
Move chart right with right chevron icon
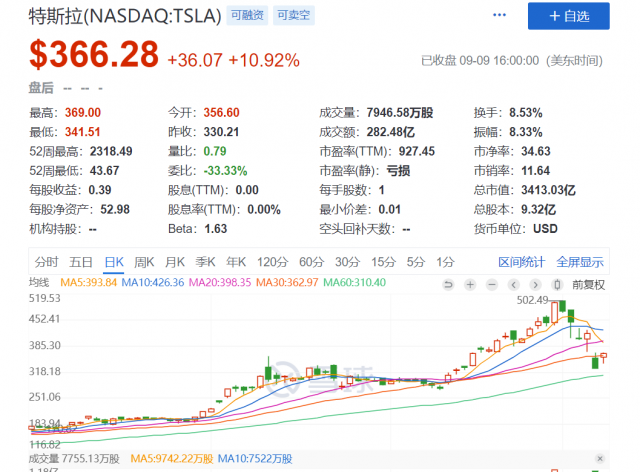pos(535,285)
